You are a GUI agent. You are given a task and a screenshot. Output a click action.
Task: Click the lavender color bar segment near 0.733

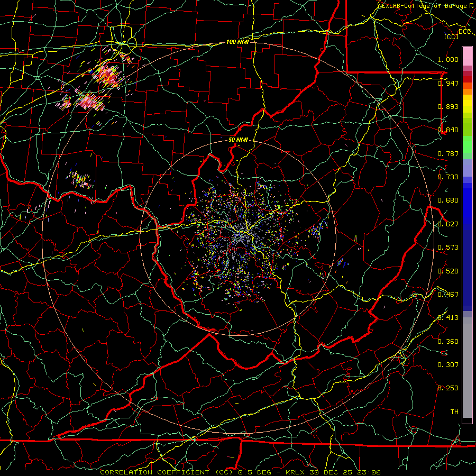point(467,168)
